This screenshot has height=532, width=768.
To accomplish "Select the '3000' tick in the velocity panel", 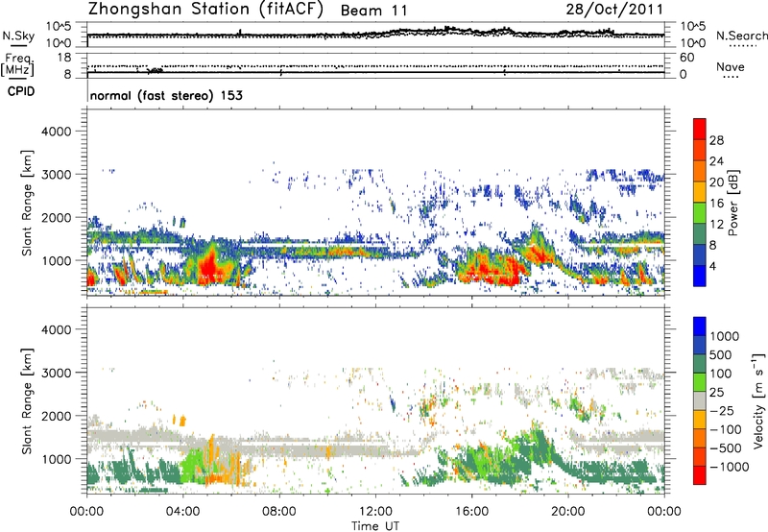I will click(56, 373).
